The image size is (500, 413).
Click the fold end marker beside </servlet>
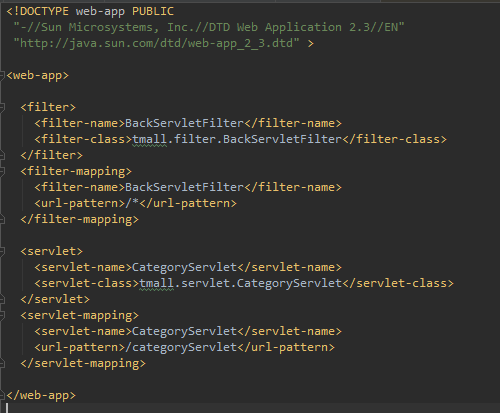[2, 299]
